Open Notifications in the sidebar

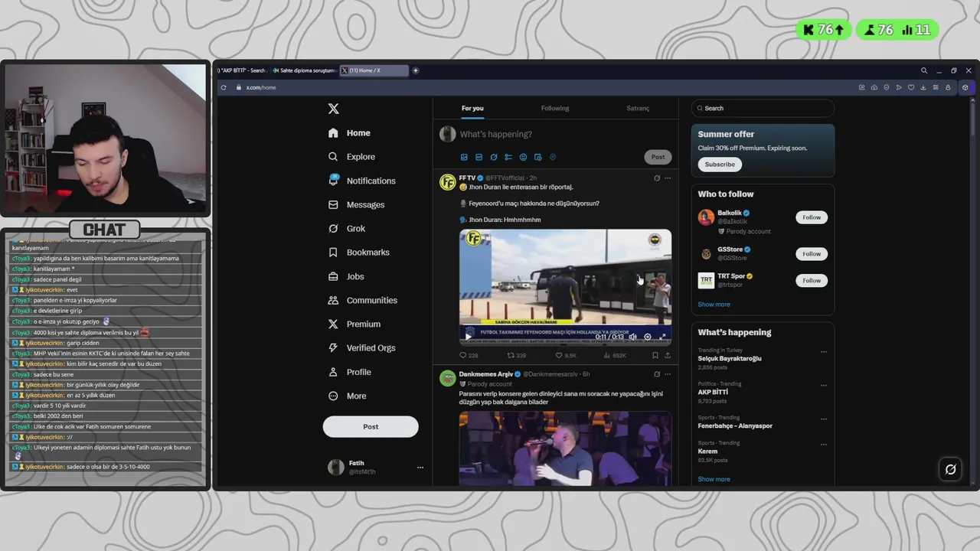pyautogui.click(x=361, y=181)
